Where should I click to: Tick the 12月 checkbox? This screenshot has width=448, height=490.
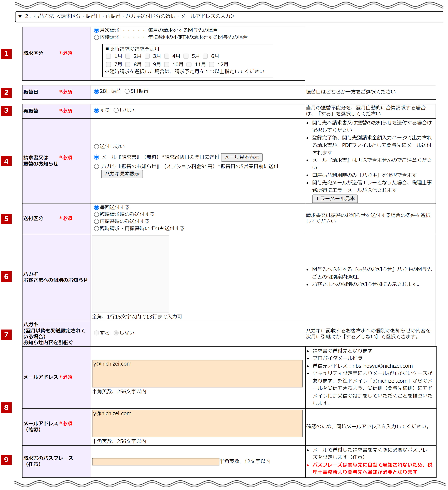(x=211, y=65)
